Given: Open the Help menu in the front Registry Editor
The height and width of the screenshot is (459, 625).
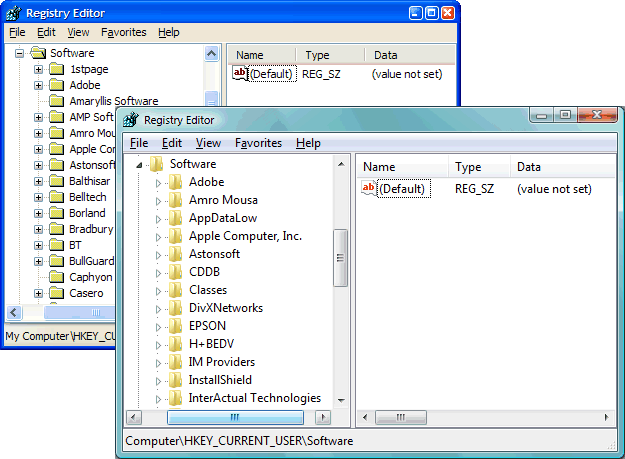Looking at the screenshot, I should pyautogui.click(x=308, y=143).
